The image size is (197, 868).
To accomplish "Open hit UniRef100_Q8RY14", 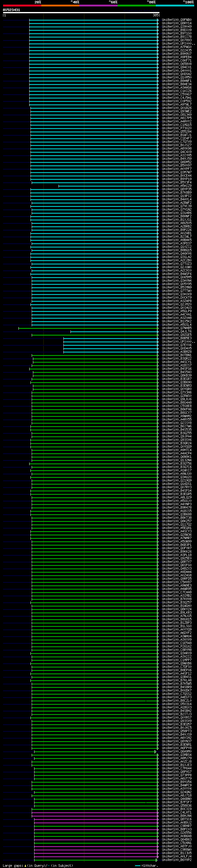I will pos(177,23).
